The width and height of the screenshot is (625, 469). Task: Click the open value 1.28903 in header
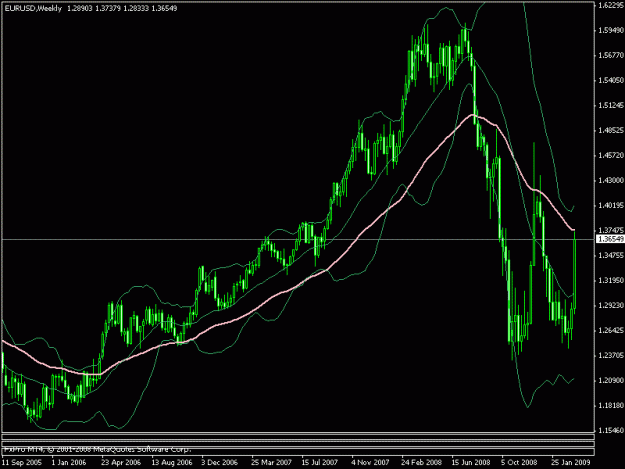(x=80, y=8)
